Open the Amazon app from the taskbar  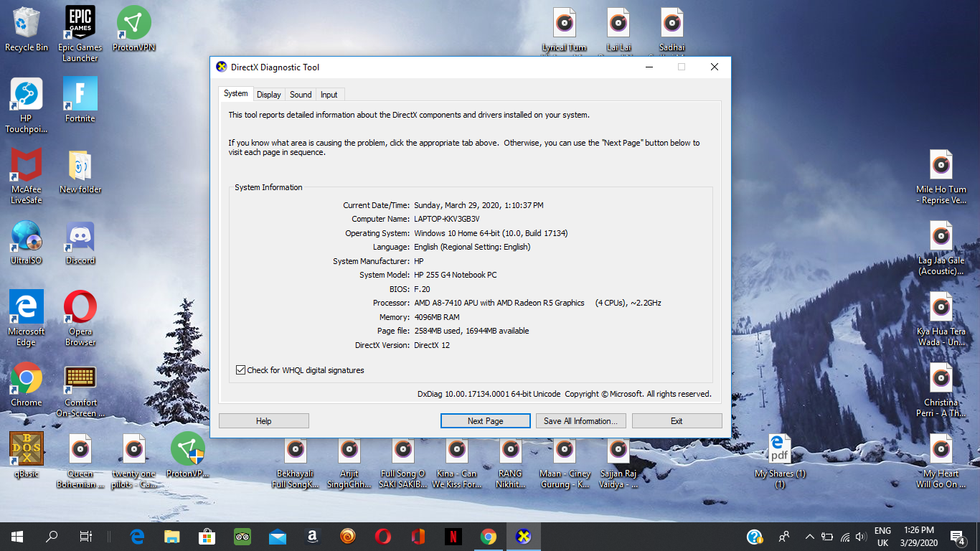pos(312,536)
